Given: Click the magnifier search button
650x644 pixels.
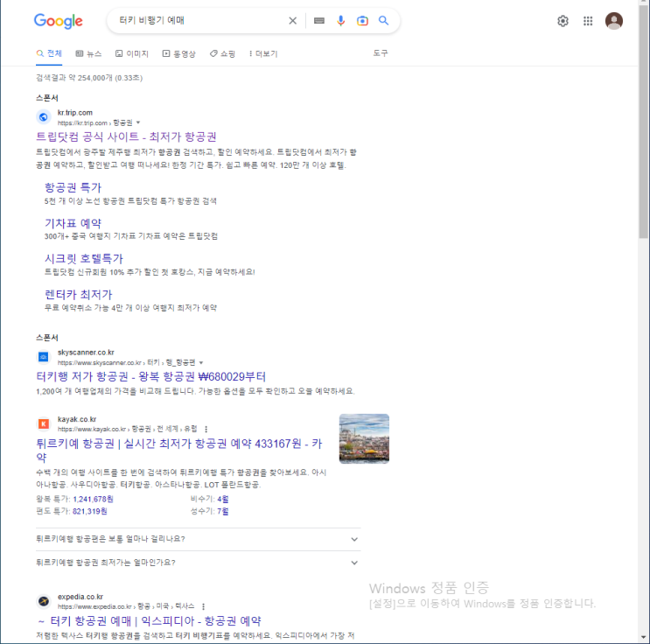Looking at the screenshot, I should 383,20.
